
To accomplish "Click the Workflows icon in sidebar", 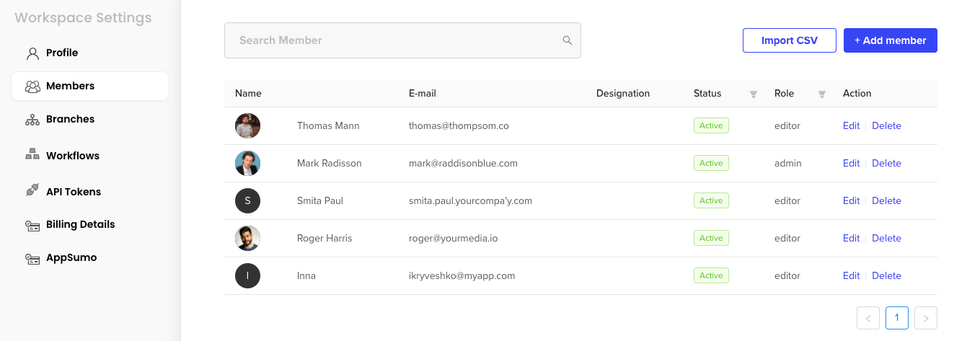I will coord(32,155).
